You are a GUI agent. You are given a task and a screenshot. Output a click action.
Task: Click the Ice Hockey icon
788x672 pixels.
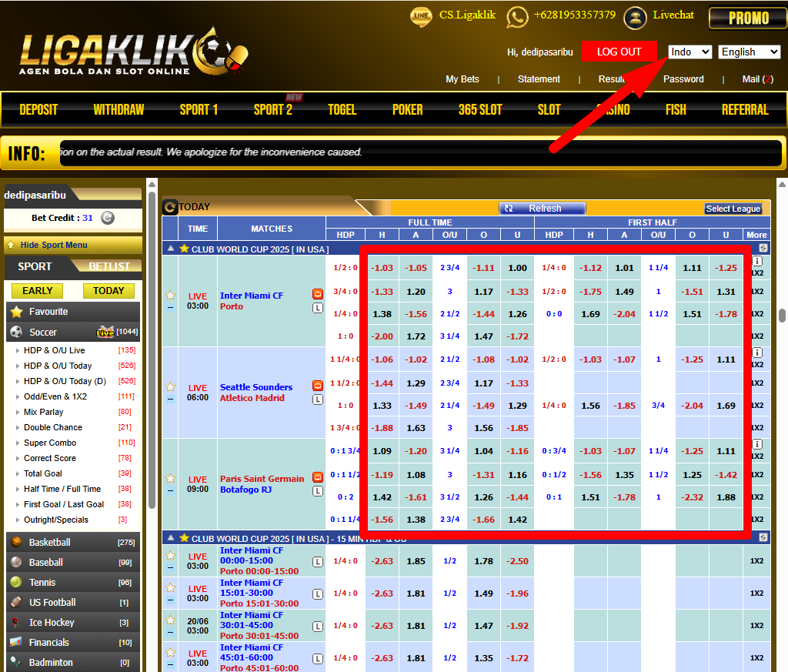pyautogui.click(x=16, y=622)
